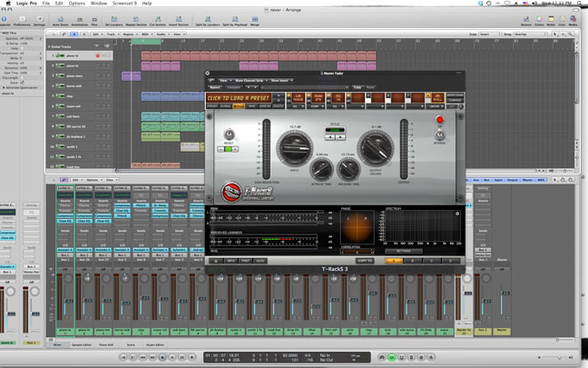Click the transport Record button
588x368 pixels.
click(191, 357)
